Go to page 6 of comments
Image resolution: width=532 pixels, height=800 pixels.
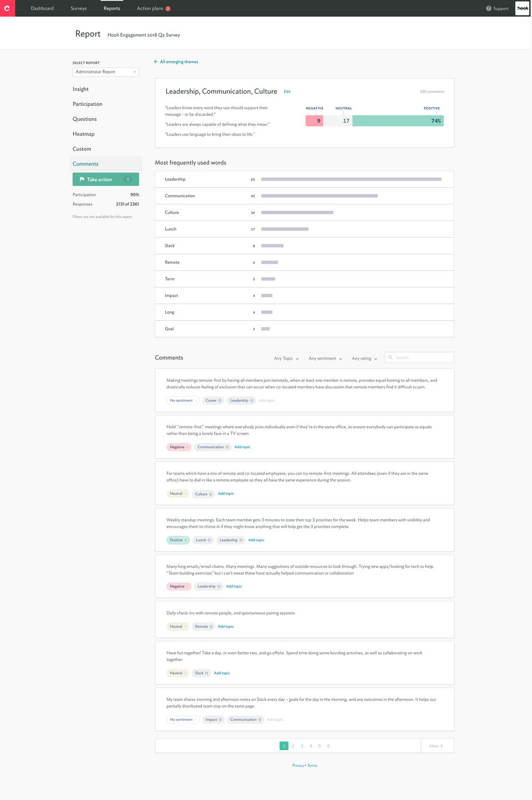pos(329,746)
